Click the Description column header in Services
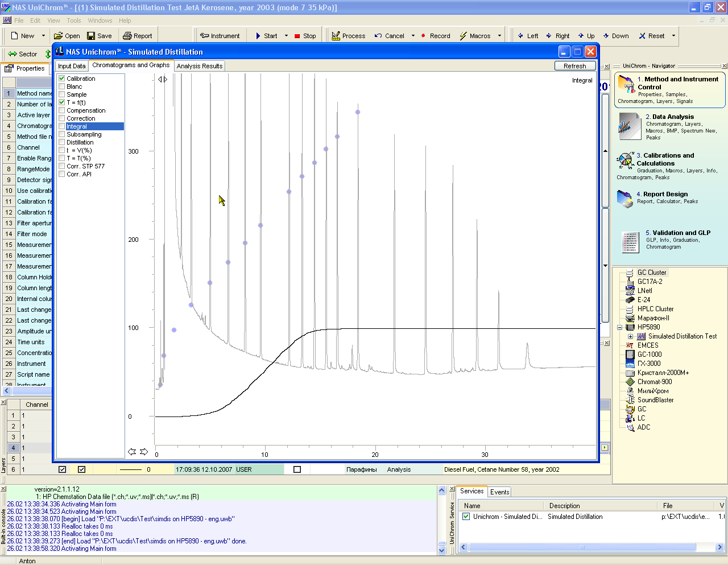This screenshot has width=728, height=565. (601, 505)
